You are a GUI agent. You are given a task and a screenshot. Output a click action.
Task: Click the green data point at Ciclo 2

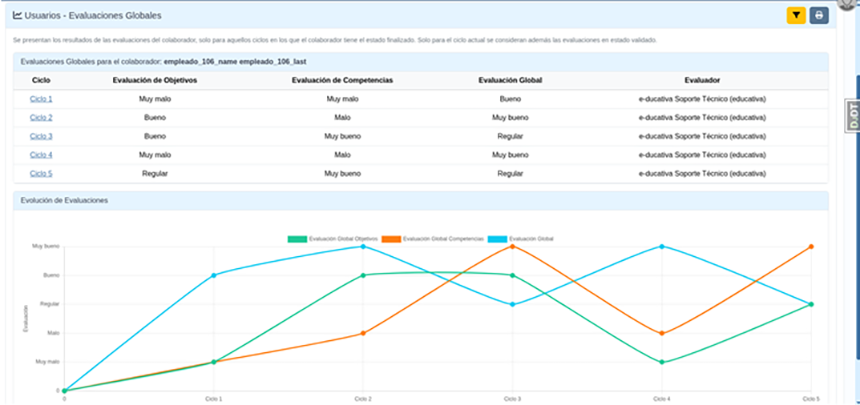click(363, 275)
